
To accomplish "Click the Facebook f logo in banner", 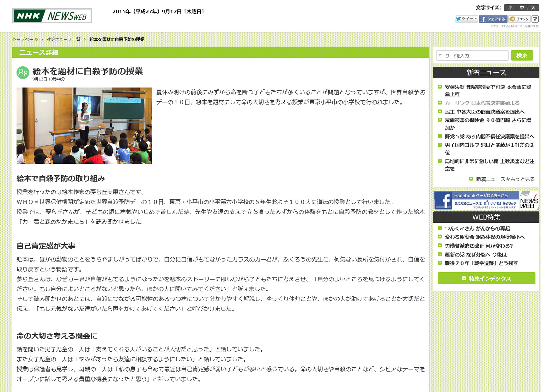I will pos(443,201).
